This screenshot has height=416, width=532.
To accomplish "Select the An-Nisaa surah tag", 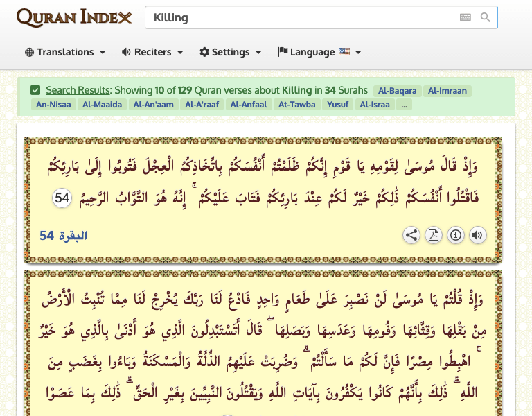I will [x=53, y=105].
